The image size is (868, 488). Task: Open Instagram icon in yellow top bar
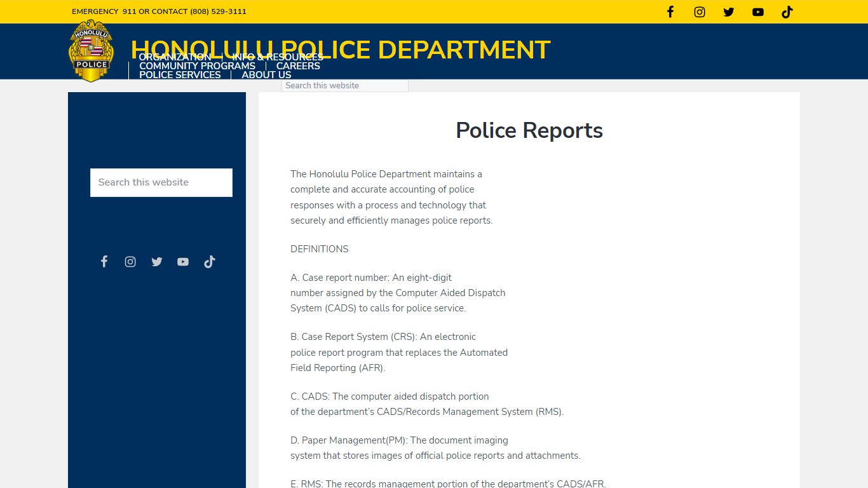[x=700, y=11]
